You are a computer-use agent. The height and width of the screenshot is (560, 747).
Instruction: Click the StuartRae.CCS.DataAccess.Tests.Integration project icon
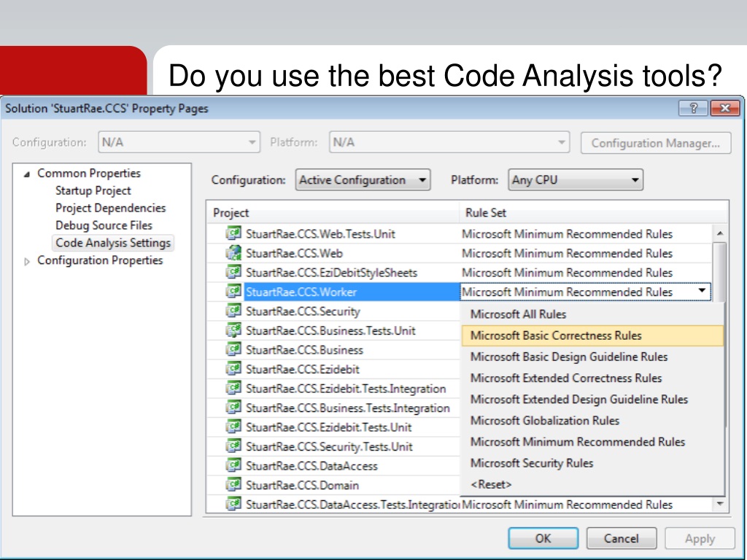(x=233, y=503)
